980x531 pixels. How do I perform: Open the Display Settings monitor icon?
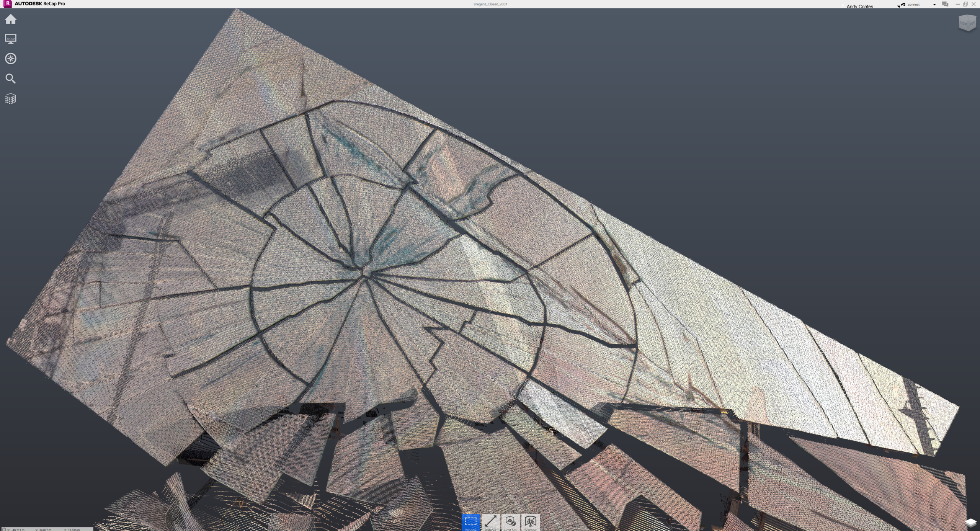11,39
